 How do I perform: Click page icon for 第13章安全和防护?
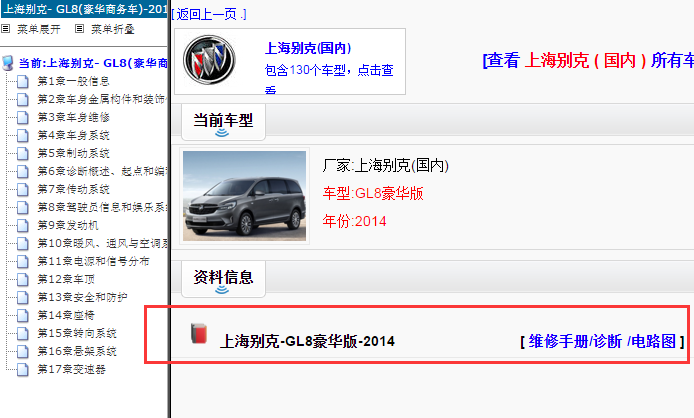23,297
